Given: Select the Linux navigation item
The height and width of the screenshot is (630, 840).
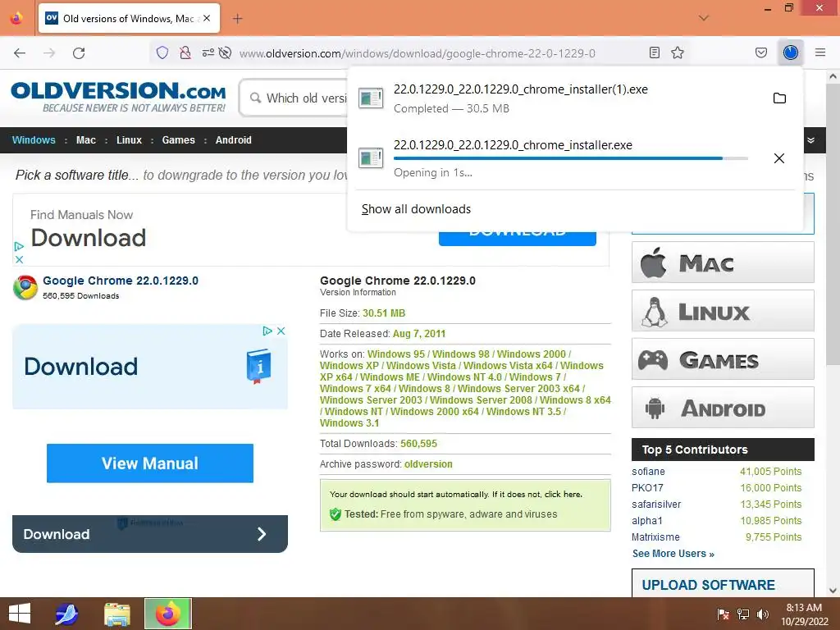Looking at the screenshot, I should pos(129,139).
